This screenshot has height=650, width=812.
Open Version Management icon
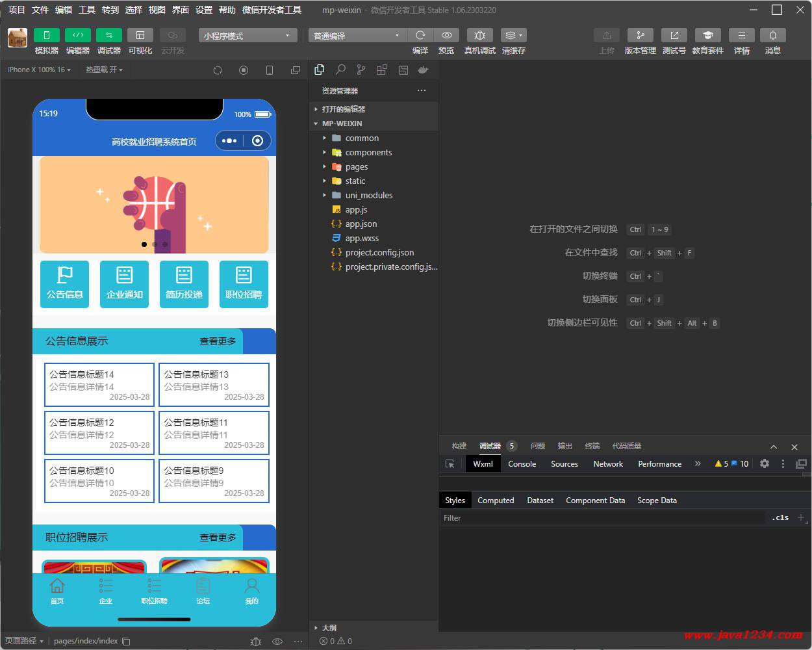[640, 35]
